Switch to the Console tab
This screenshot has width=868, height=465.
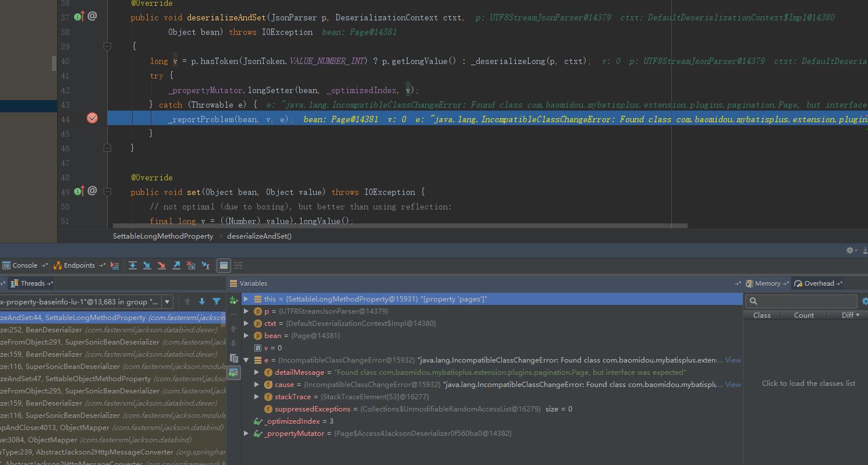tap(24, 265)
